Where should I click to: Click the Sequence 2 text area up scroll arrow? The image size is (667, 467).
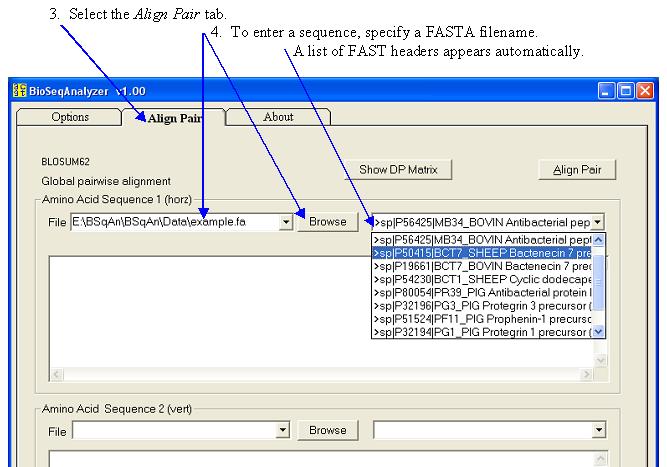click(600, 458)
